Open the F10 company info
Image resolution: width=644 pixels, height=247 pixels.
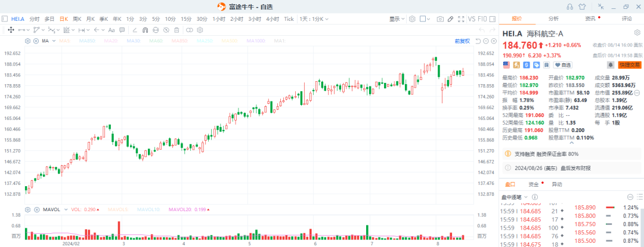(x=482, y=19)
